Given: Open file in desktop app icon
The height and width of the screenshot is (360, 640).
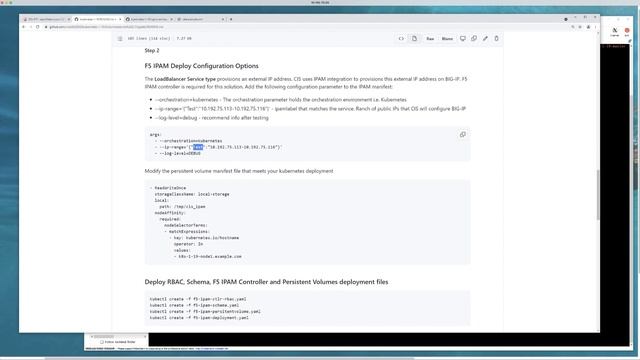Looking at the screenshot, I should (462, 38).
